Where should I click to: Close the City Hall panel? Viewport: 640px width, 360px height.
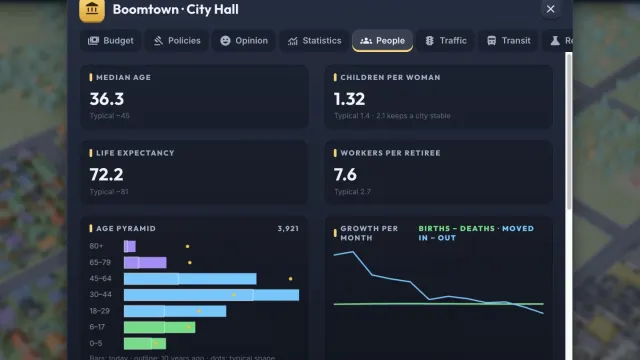(x=550, y=9)
